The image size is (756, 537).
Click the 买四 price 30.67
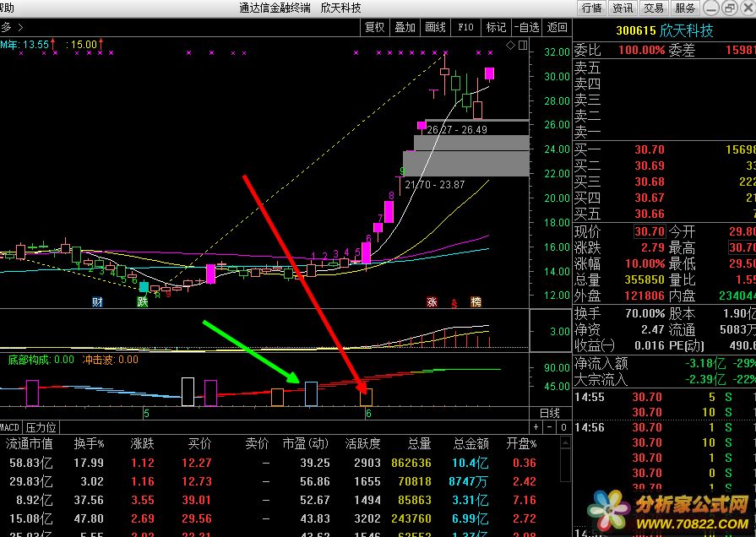650,198
